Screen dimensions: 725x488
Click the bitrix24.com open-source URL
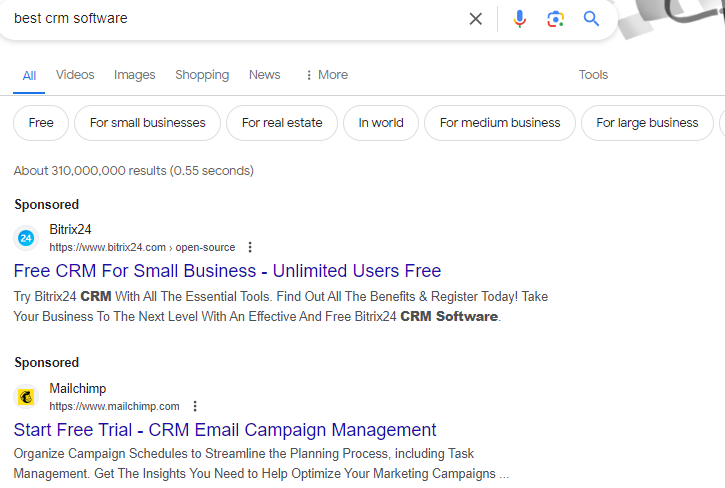[x=142, y=247]
